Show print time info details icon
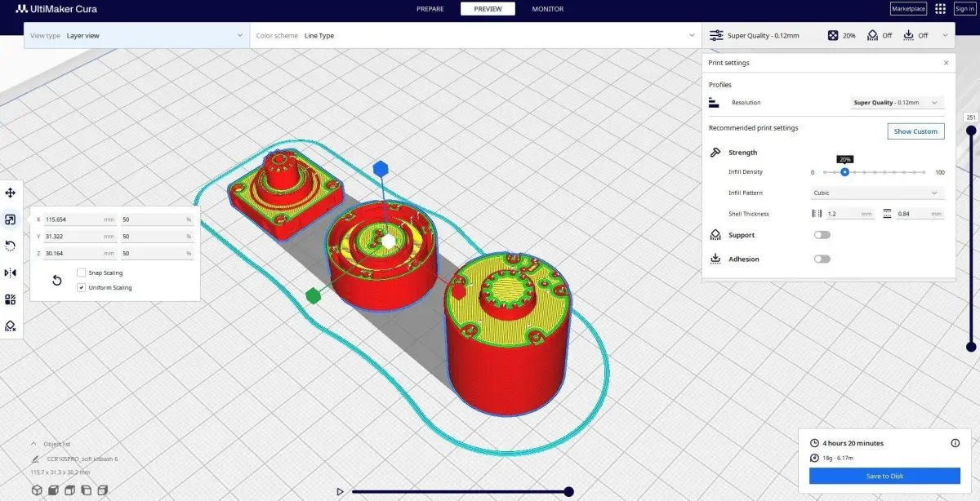 955,443
